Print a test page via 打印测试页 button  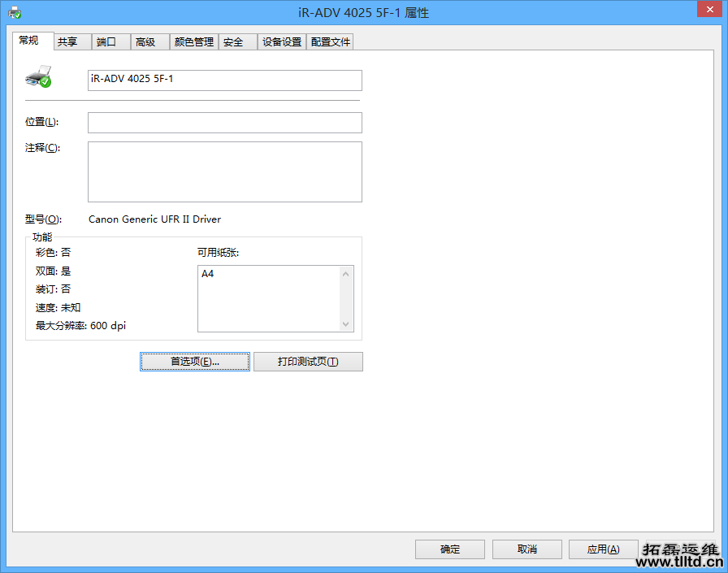(308, 361)
